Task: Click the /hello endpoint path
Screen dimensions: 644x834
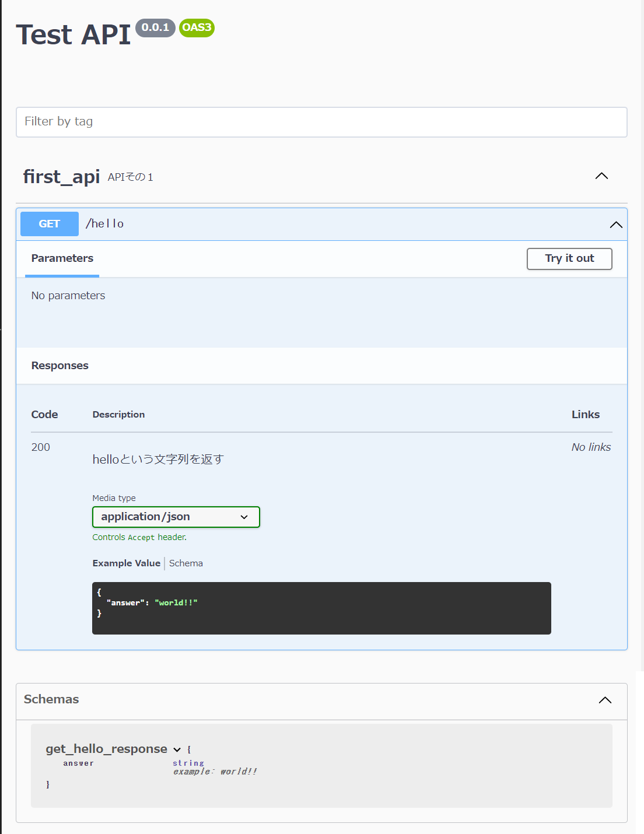Action: [105, 223]
